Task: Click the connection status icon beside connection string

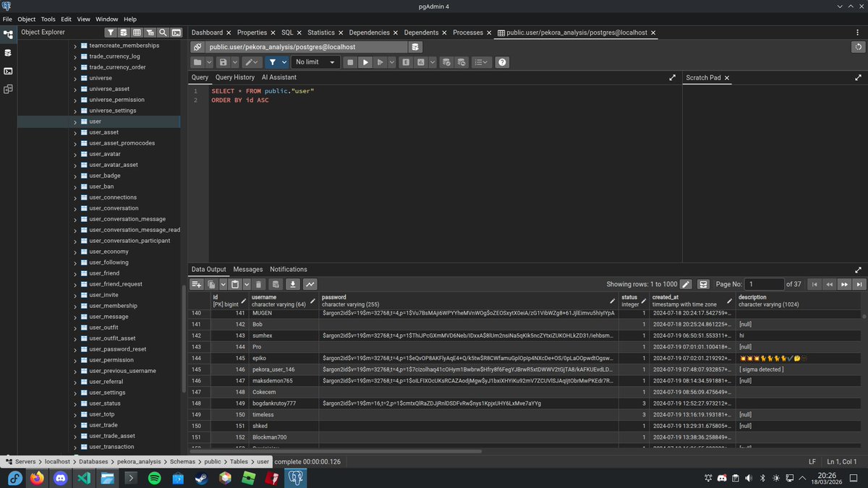Action: (x=197, y=47)
